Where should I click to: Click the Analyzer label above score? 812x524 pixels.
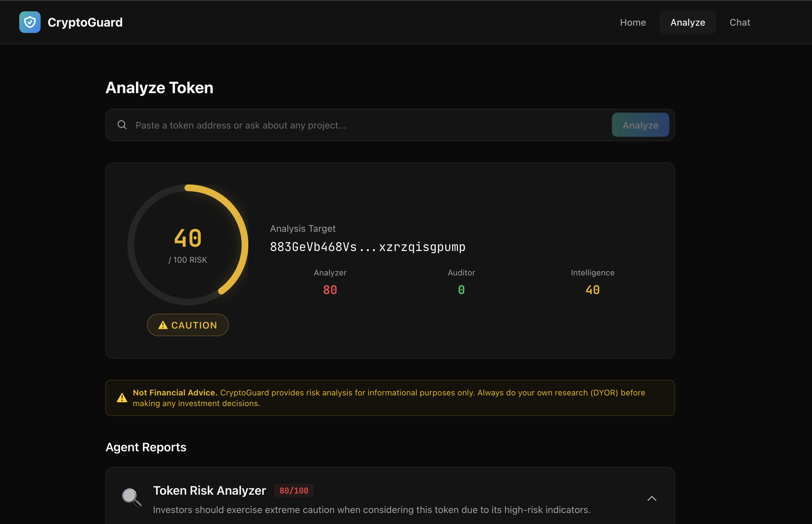tap(330, 273)
